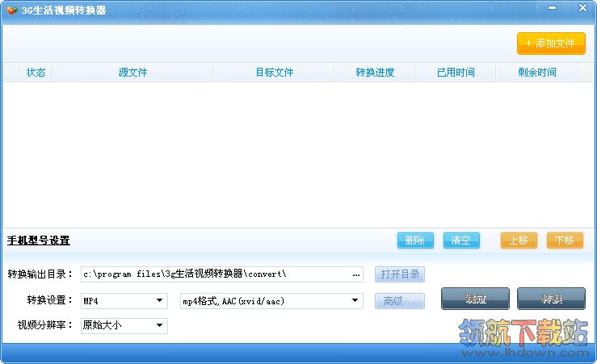597x364 pixels.
Task: Select the 剩余时间 column header
Action: 537,73
